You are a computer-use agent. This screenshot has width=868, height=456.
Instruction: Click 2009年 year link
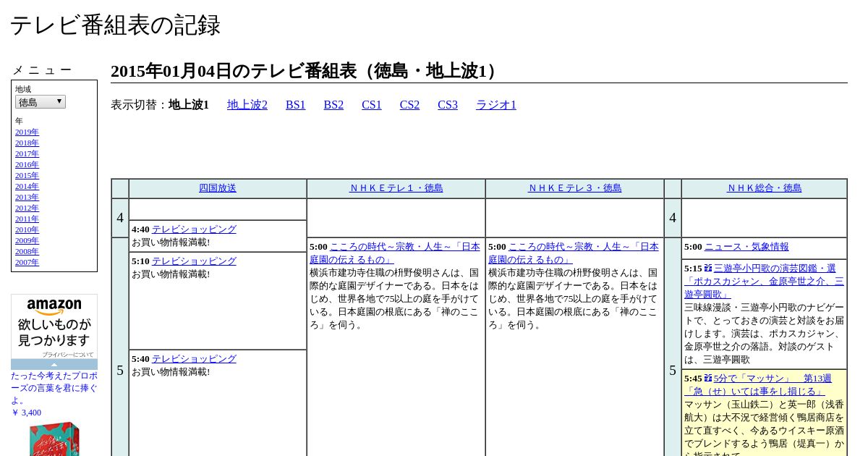[x=27, y=240]
